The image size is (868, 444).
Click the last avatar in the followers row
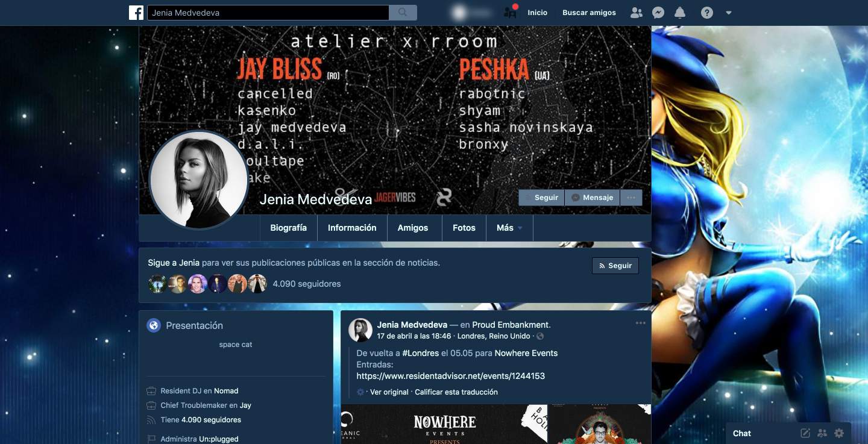click(257, 284)
